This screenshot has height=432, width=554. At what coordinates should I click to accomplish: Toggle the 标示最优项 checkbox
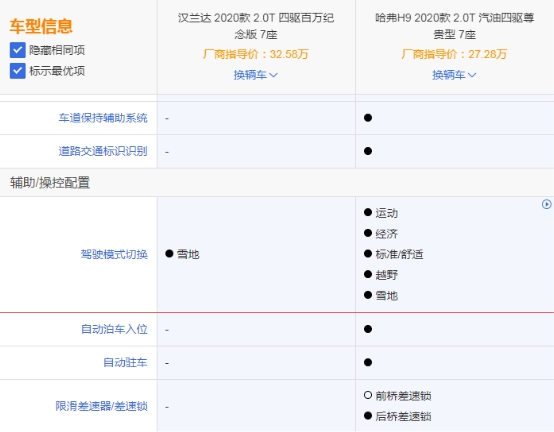[18, 71]
